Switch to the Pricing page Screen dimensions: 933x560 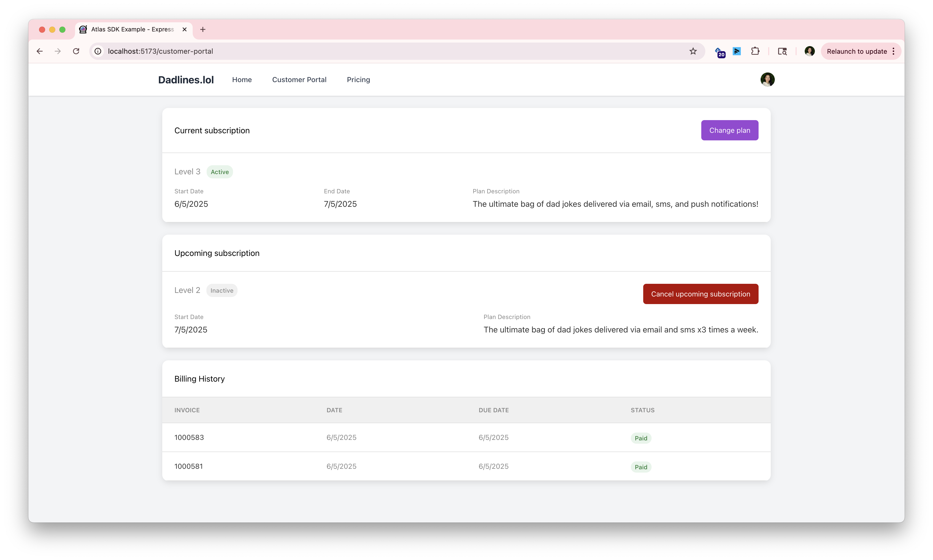[x=358, y=80]
